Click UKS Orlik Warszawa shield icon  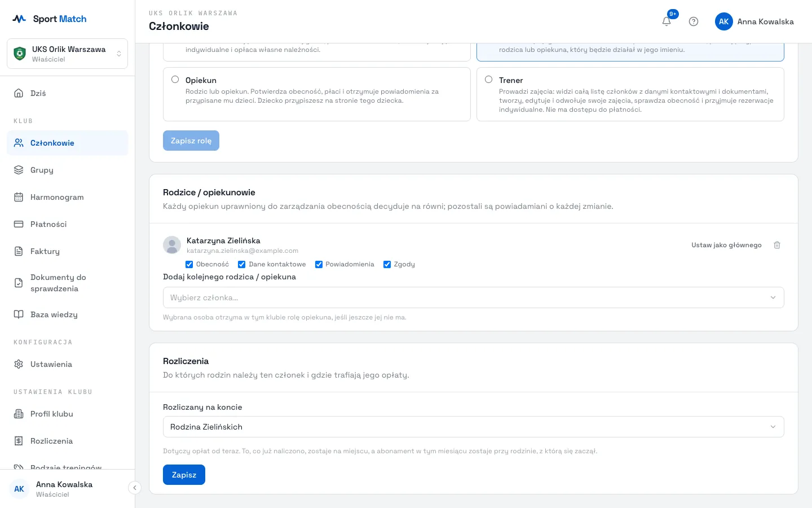20,54
